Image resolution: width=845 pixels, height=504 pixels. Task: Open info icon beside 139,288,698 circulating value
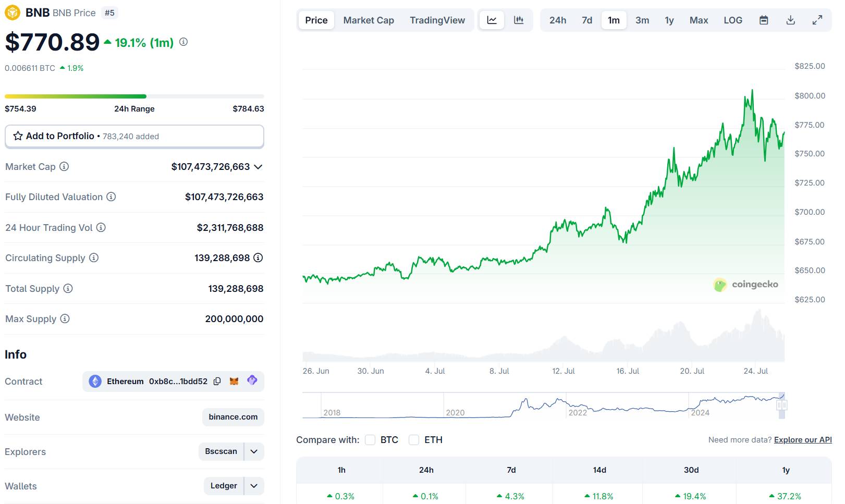click(258, 258)
